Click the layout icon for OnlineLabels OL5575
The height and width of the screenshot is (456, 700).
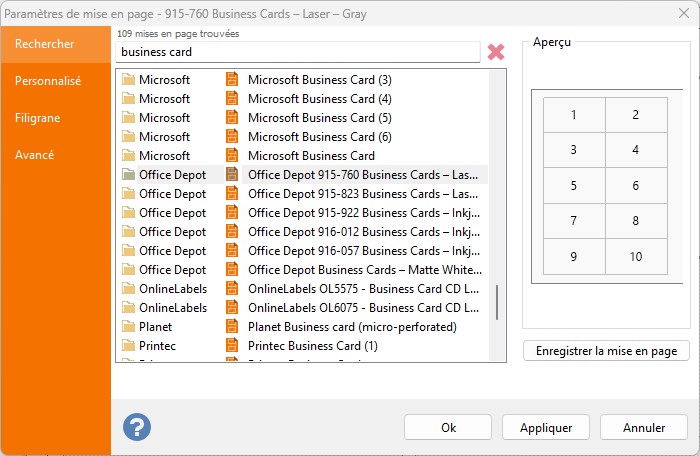[x=232, y=288]
